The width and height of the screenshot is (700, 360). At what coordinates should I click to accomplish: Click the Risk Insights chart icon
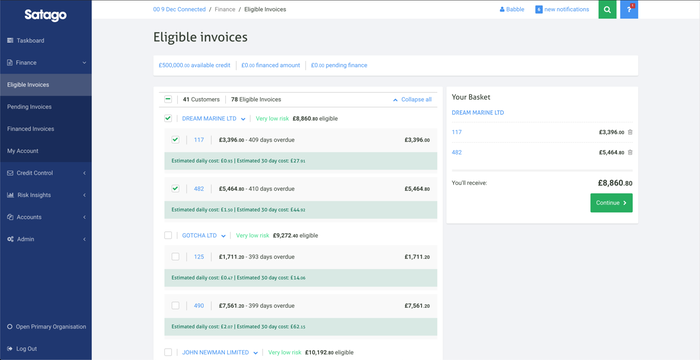pos(10,195)
